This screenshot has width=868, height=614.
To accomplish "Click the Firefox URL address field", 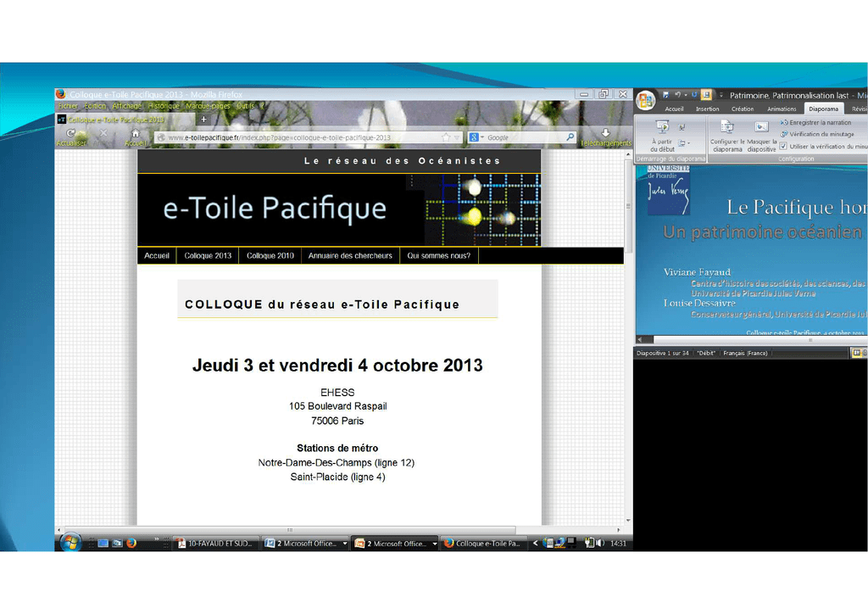I will point(297,137).
